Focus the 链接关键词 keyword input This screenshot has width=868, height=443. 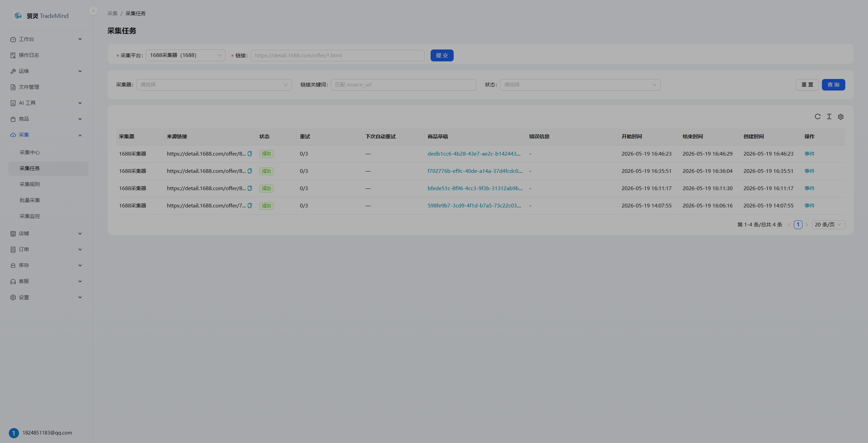pyautogui.click(x=403, y=85)
